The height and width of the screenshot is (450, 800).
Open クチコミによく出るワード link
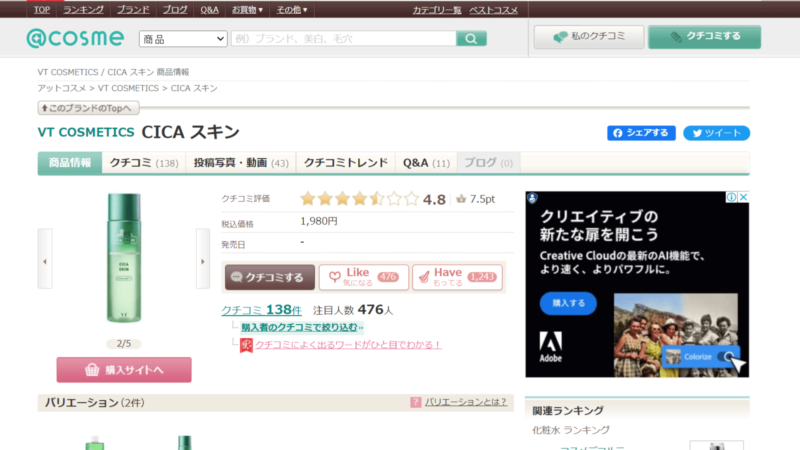point(348,345)
